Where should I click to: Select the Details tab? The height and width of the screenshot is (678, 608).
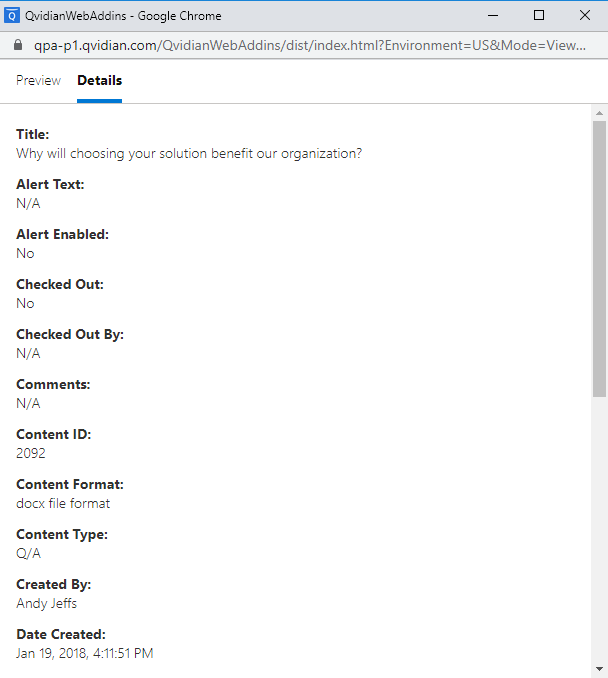99,80
